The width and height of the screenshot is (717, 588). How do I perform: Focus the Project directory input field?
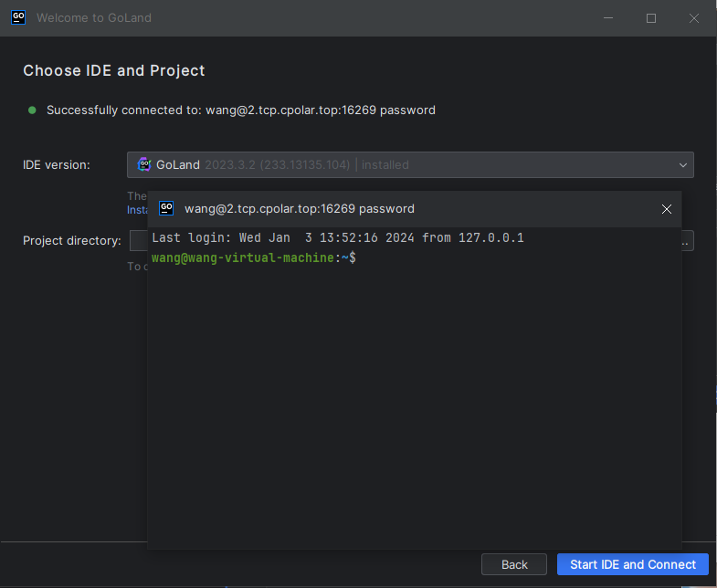point(138,241)
